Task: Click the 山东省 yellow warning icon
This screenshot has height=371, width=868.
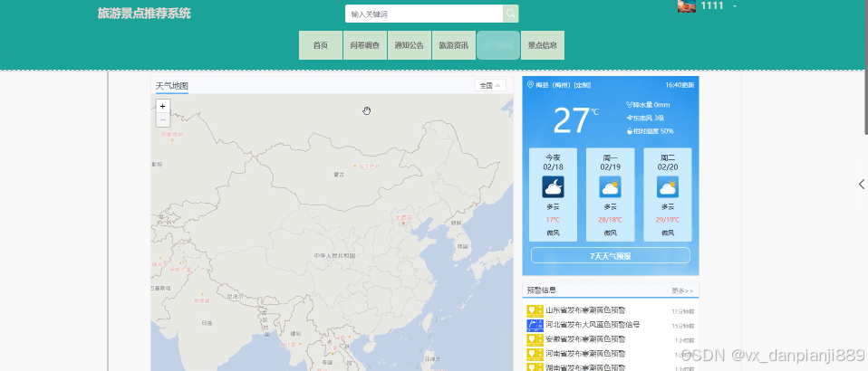Action: click(535, 310)
